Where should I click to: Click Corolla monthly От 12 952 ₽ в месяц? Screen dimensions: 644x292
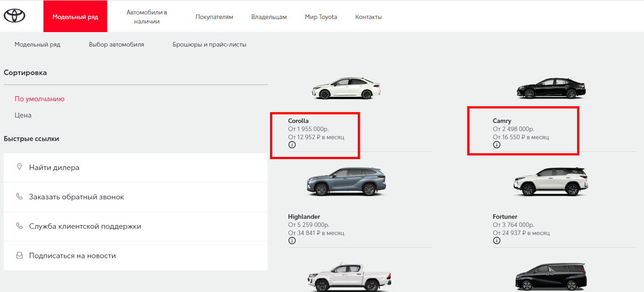click(x=316, y=137)
